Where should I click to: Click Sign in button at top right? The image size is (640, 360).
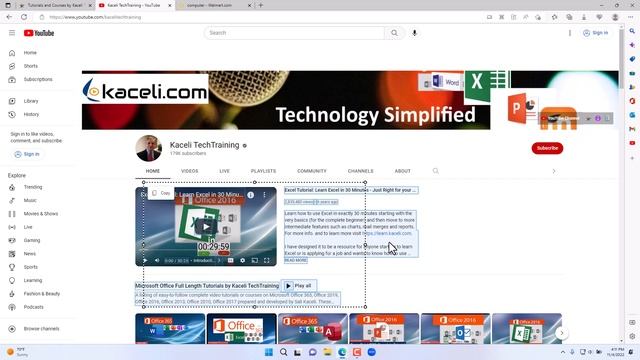coord(596,33)
